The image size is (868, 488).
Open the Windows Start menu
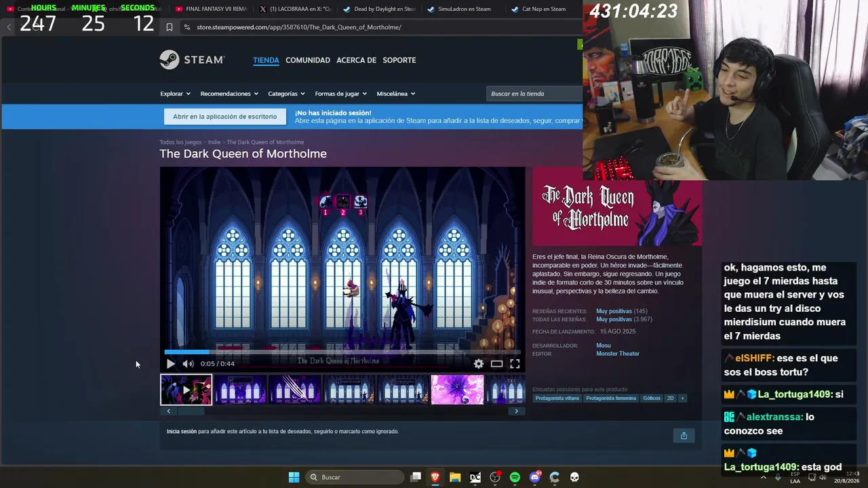click(x=294, y=477)
